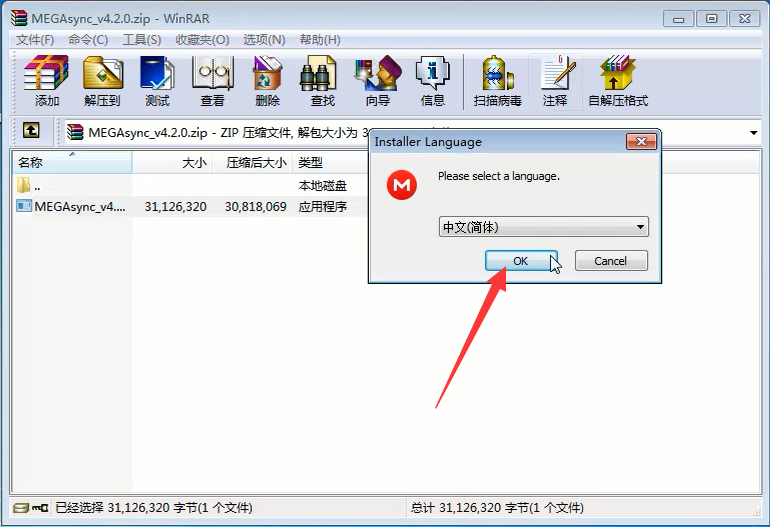Close the WinRAR window
This screenshot has height=527, width=770.
click(744, 19)
